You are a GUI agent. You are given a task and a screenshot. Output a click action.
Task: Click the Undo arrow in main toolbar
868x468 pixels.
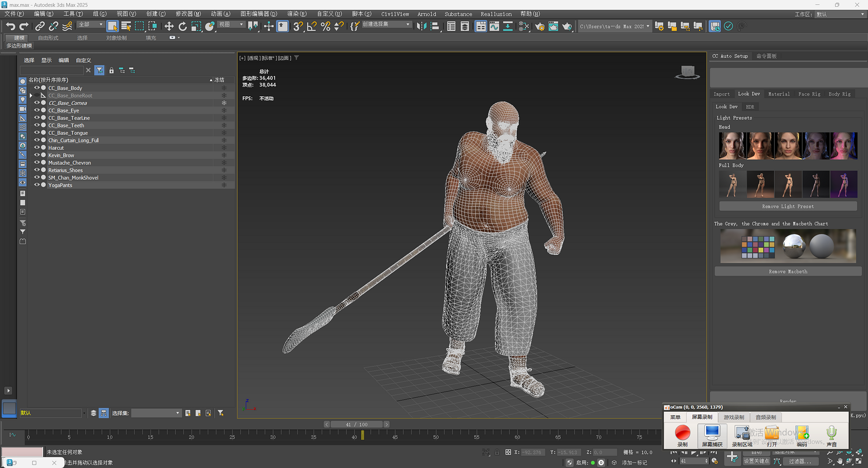10,26
